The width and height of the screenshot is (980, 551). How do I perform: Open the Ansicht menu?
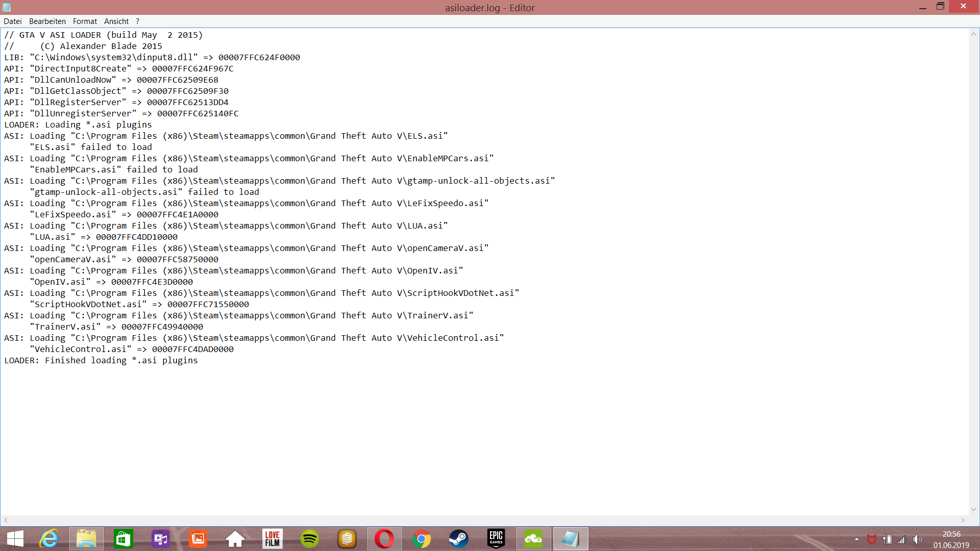point(116,21)
